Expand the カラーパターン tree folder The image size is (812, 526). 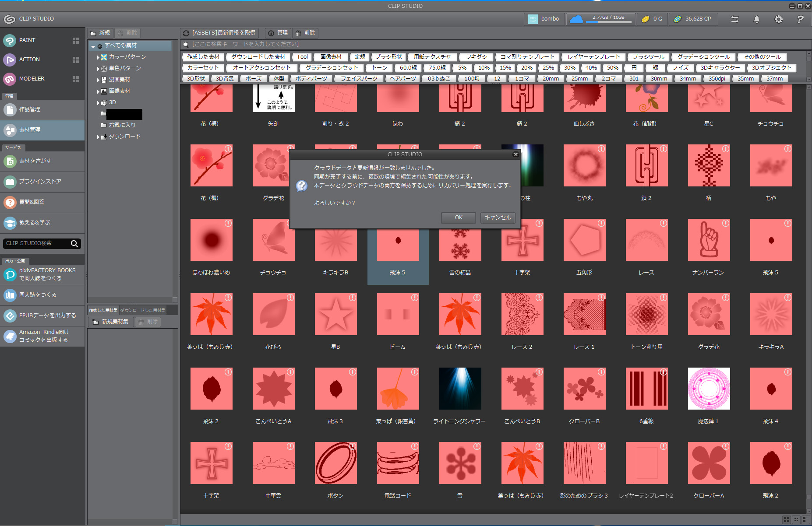98,57
